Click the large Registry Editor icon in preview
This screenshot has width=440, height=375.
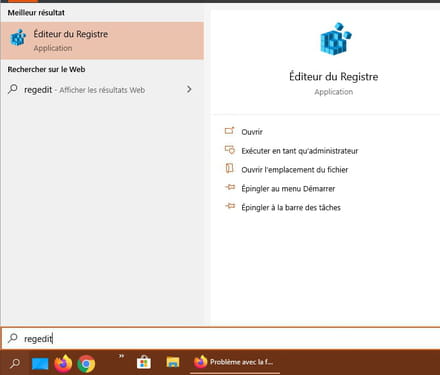tap(335, 39)
